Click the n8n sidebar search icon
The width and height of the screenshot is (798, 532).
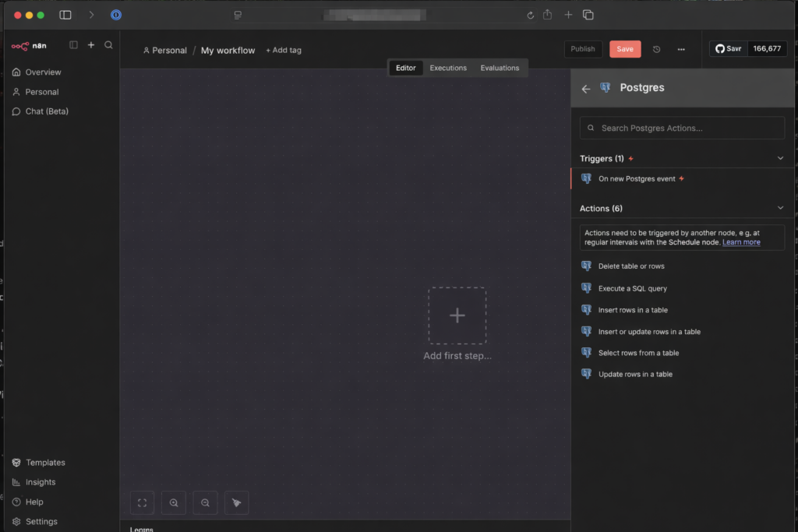108,45
